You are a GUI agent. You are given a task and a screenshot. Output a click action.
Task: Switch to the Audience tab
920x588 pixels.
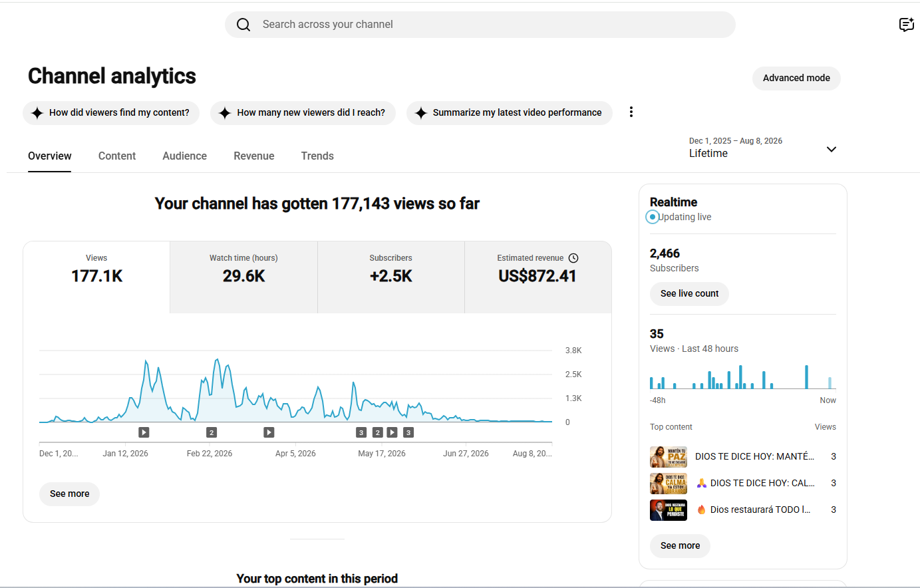click(x=184, y=156)
